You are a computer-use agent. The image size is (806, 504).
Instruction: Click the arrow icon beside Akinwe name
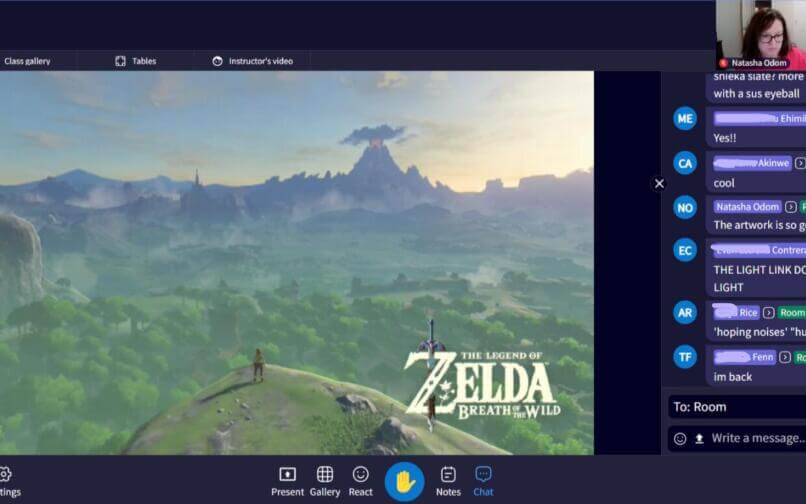click(800, 163)
